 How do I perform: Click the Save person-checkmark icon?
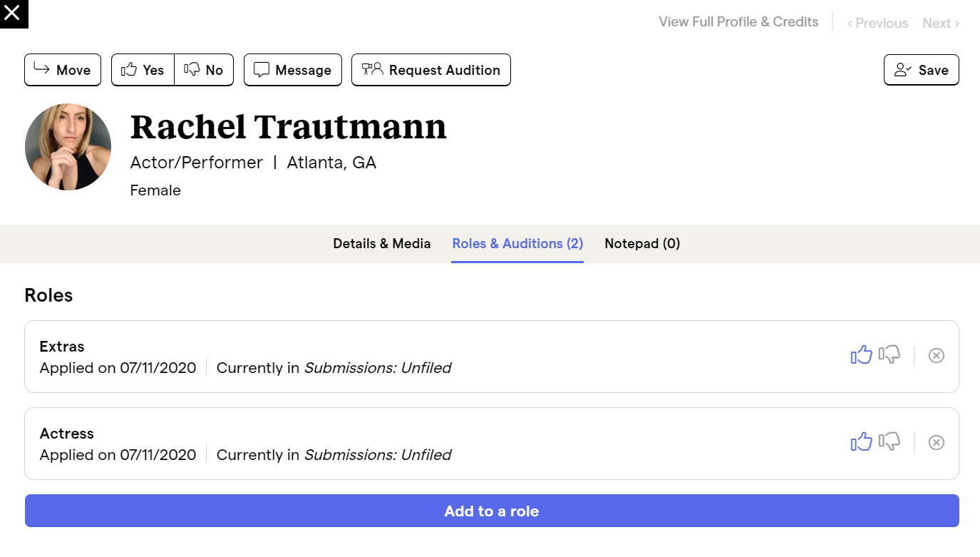903,69
